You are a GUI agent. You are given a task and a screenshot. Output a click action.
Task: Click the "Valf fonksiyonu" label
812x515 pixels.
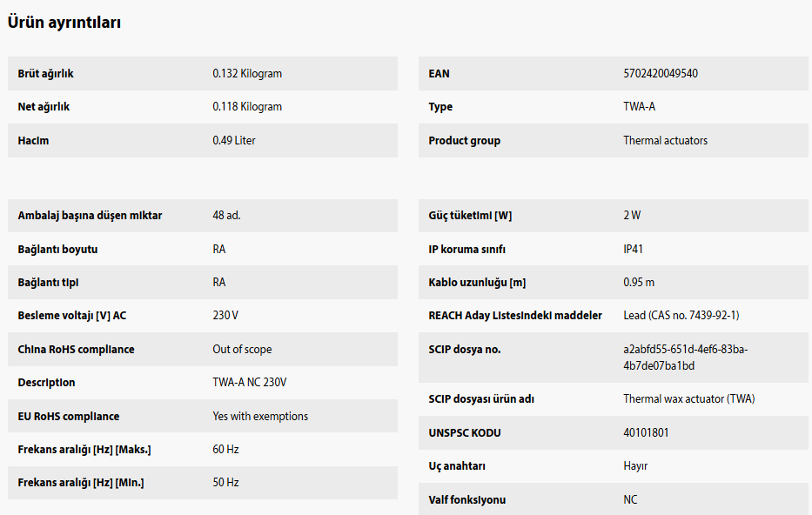[x=466, y=500]
